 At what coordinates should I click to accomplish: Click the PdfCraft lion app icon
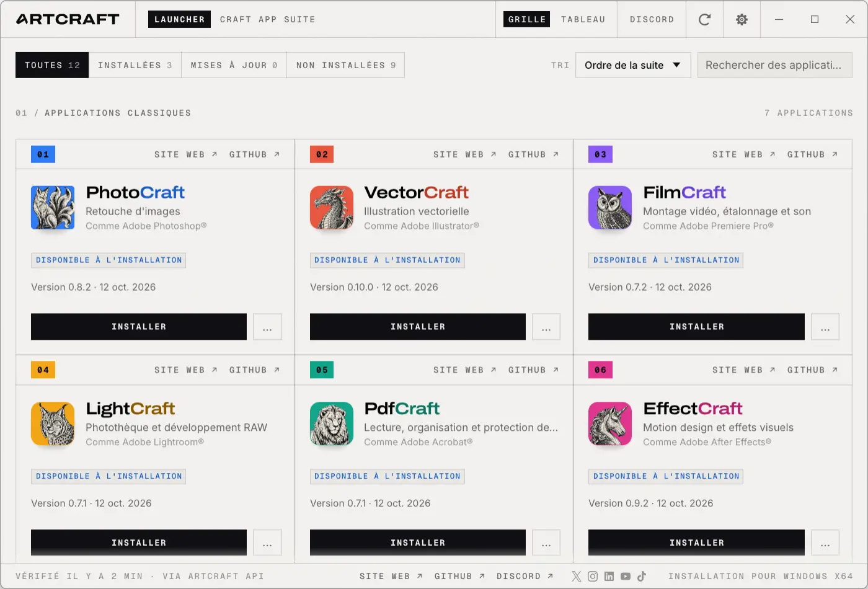pos(332,423)
